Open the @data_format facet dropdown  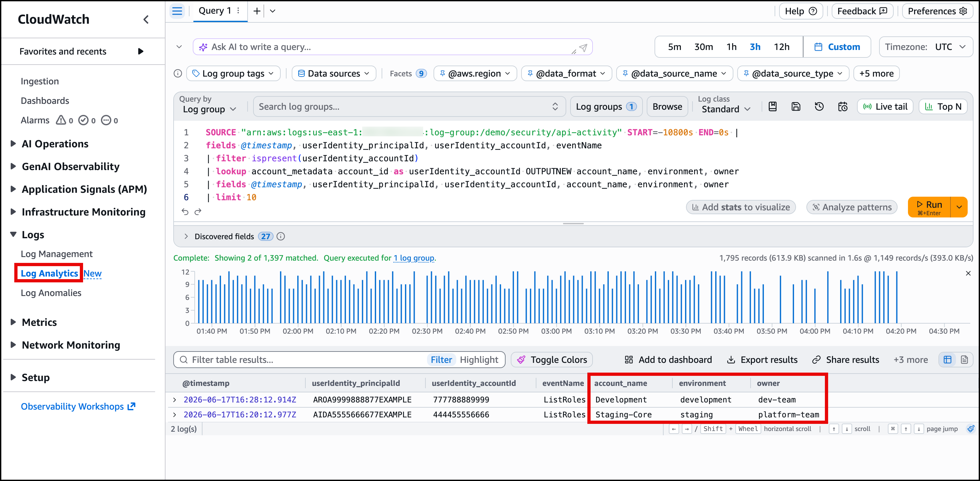click(x=567, y=73)
